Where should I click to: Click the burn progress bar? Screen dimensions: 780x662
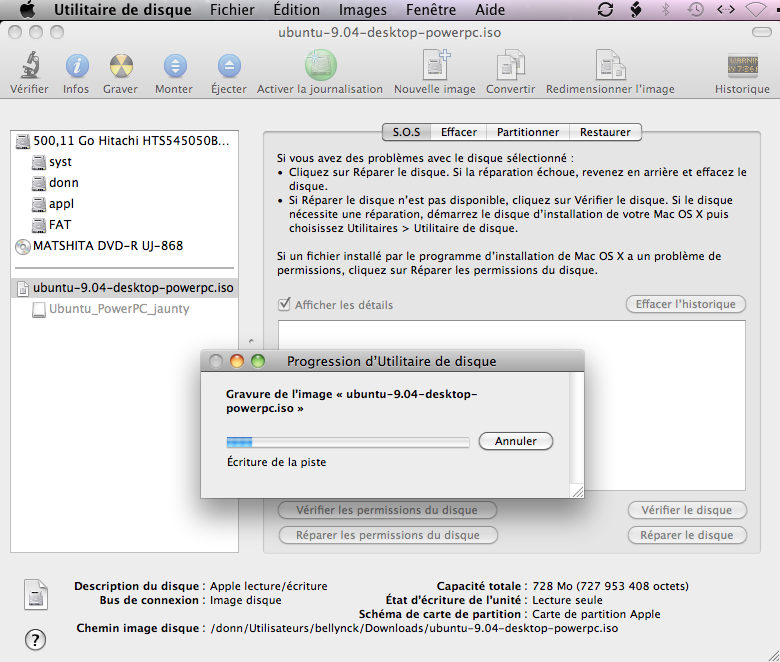click(x=348, y=442)
